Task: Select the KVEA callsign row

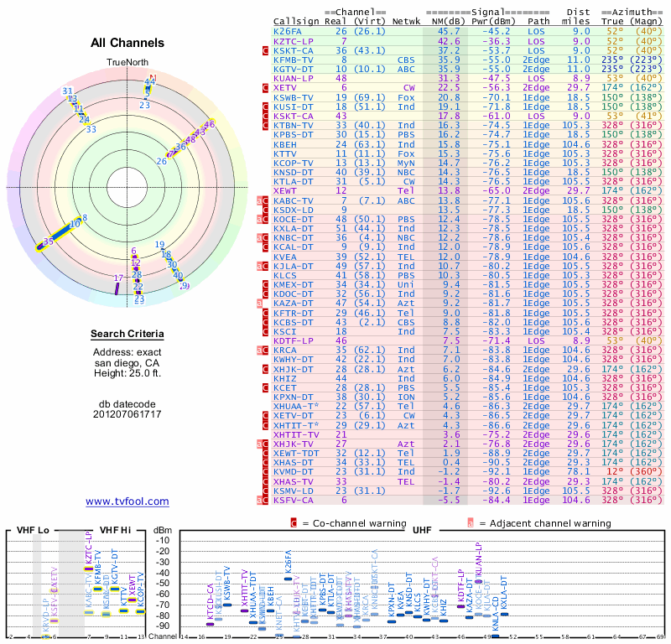Action: pos(468,257)
